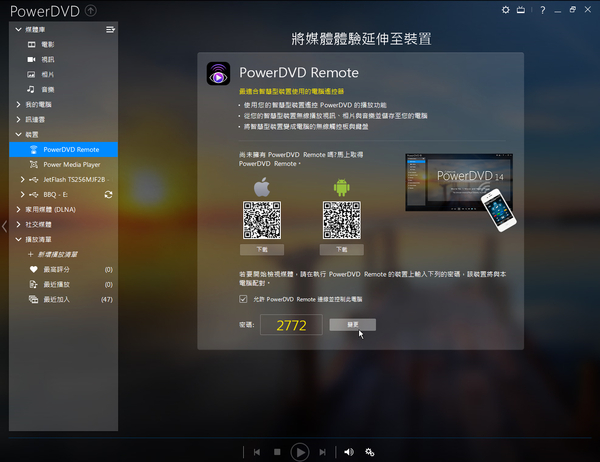Viewport: 600px width, 462px height.
Task: Open playback settings gears icon
Action: [370, 452]
